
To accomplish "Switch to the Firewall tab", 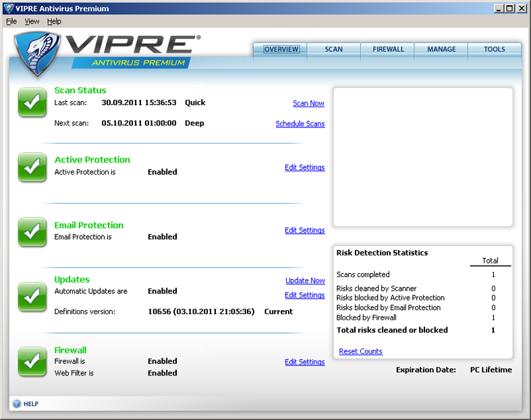I will click(388, 49).
